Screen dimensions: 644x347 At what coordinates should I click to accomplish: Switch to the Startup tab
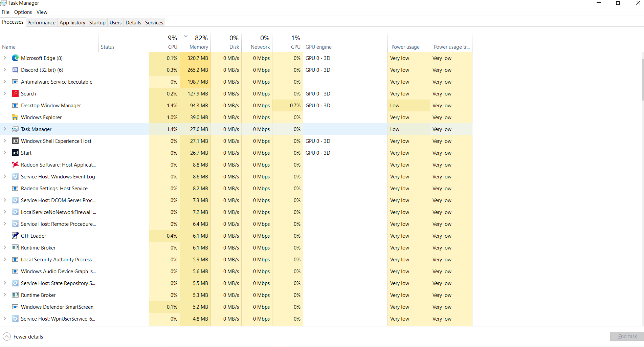pyautogui.click(x=97, y=23)
